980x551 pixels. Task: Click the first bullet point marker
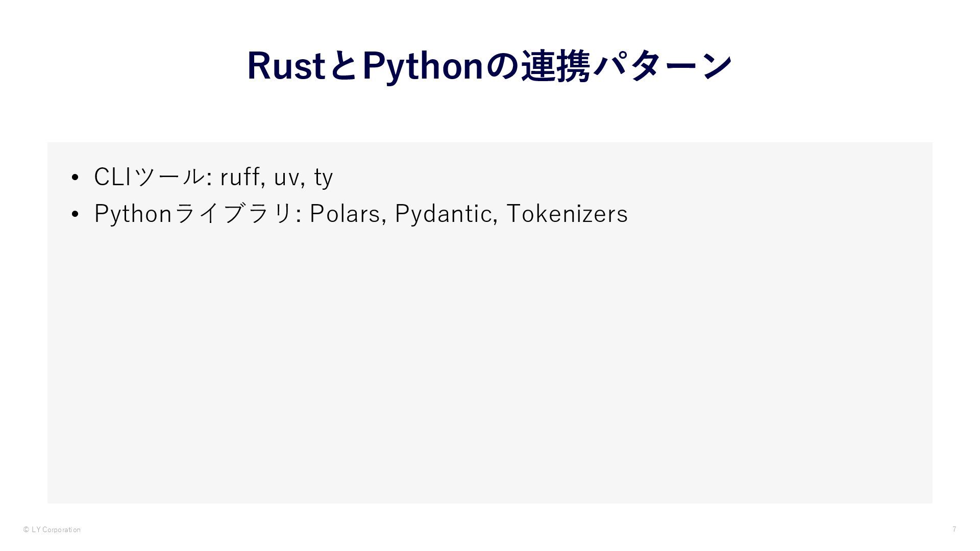tap(75, 178)
